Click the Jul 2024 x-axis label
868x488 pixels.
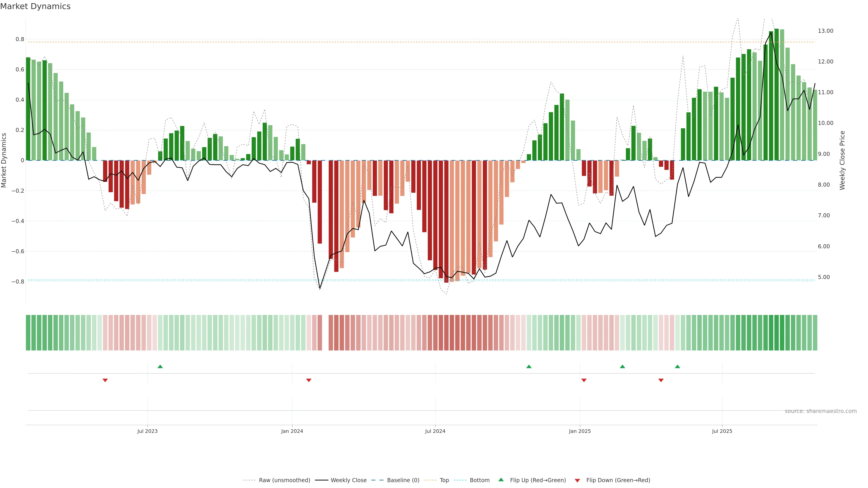435,431
